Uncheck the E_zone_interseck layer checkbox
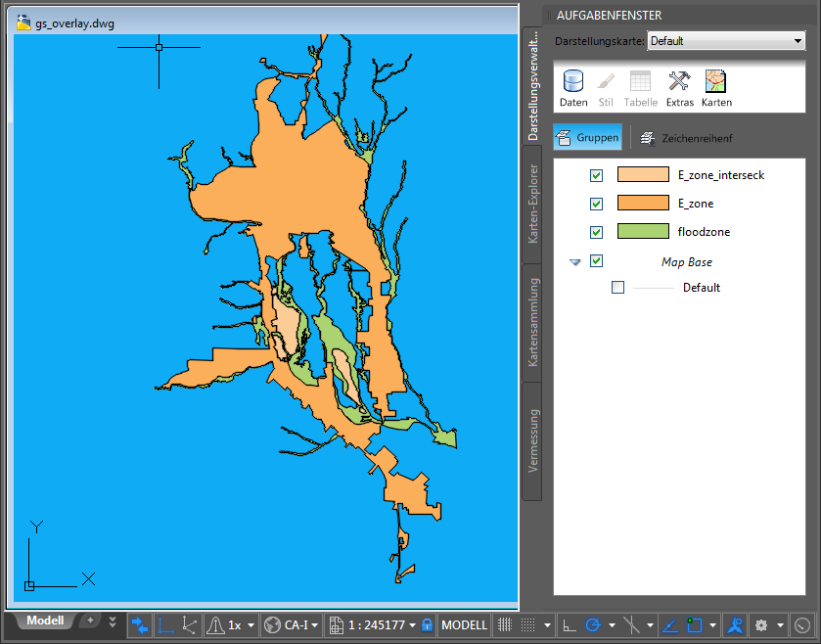Image resolution: width=821 pixels, height=644 pixels. pos(597,175)
